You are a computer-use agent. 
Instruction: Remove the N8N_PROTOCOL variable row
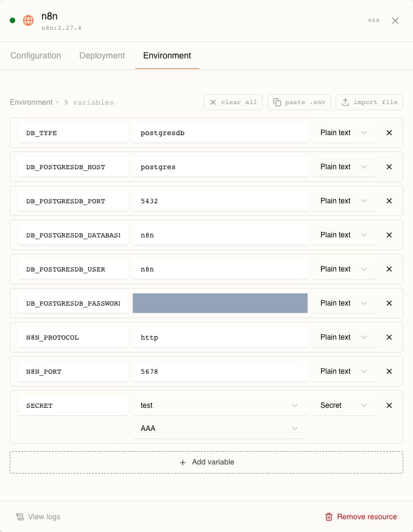[x=389, y=337]
